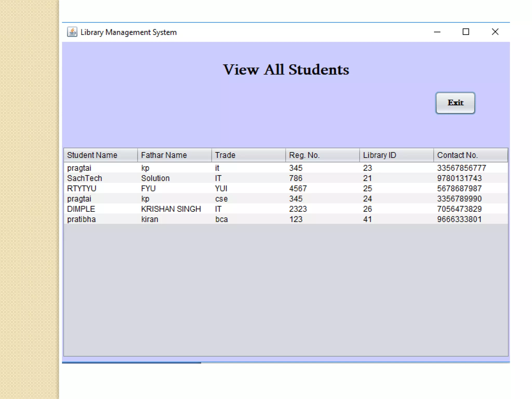
Task: Select the pratibha student row
Action: click(x=82, y=219)
